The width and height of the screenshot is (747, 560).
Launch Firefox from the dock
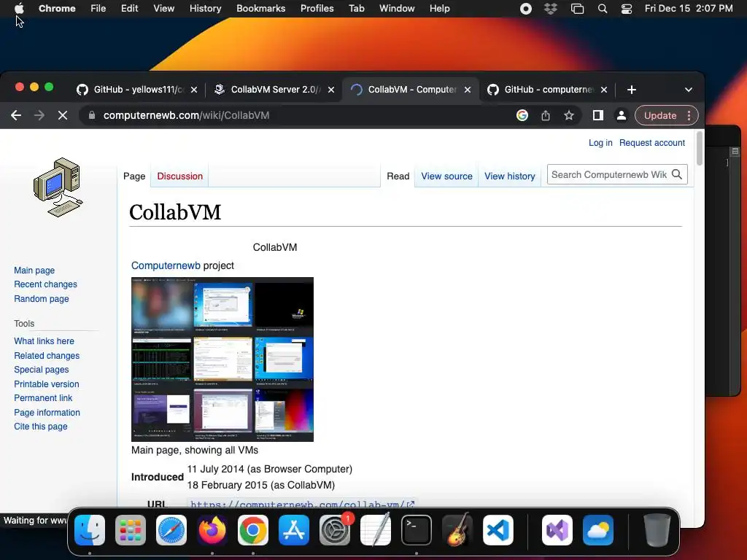(212, 530)
